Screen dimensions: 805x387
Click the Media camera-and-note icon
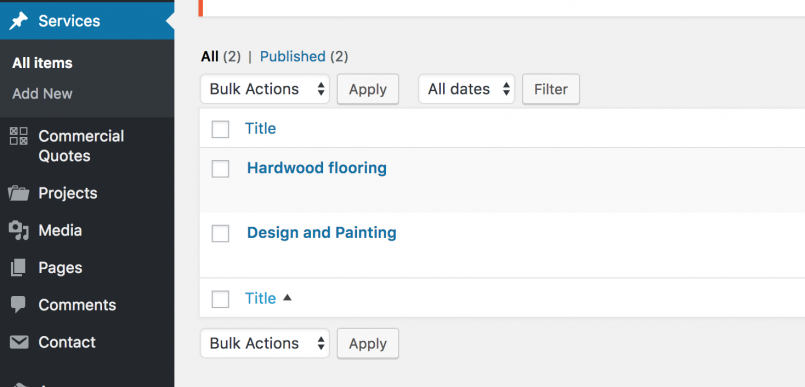pyautogui.click(x=19, y=230)
